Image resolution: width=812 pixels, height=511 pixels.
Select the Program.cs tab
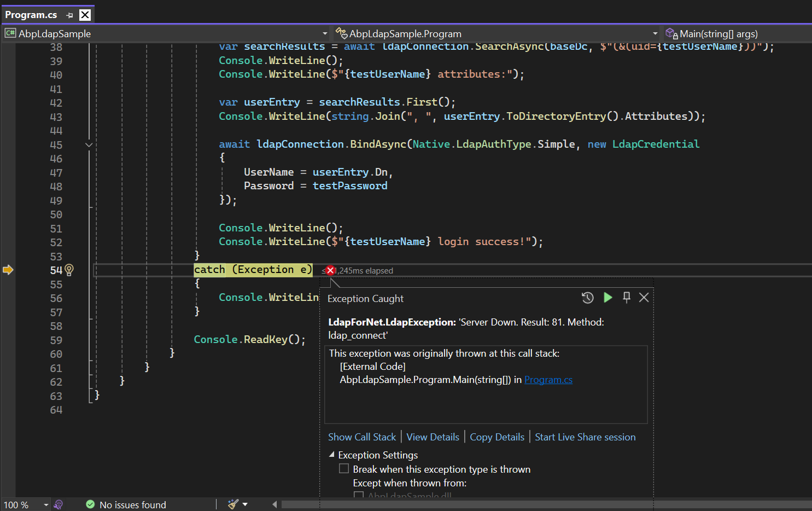31,15
